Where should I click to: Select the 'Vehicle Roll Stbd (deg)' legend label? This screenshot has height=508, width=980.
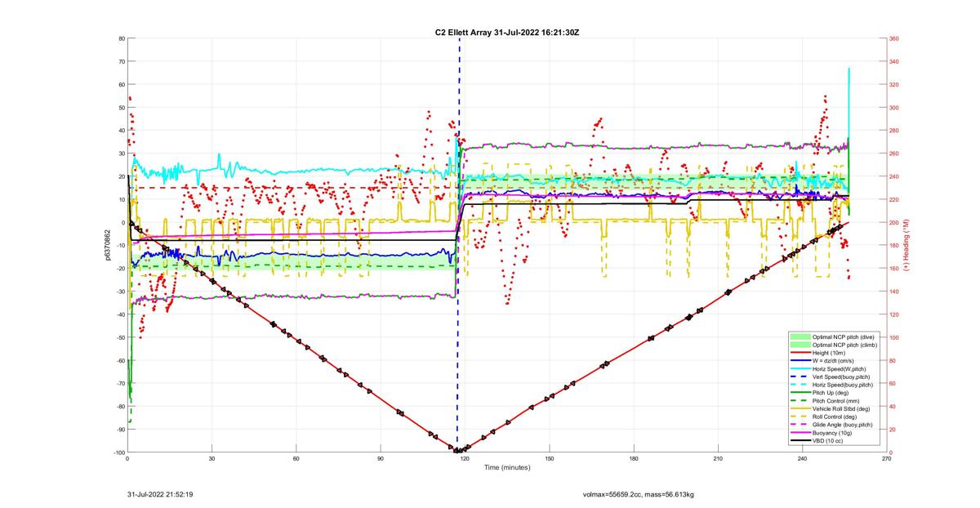tap(840, 408)
